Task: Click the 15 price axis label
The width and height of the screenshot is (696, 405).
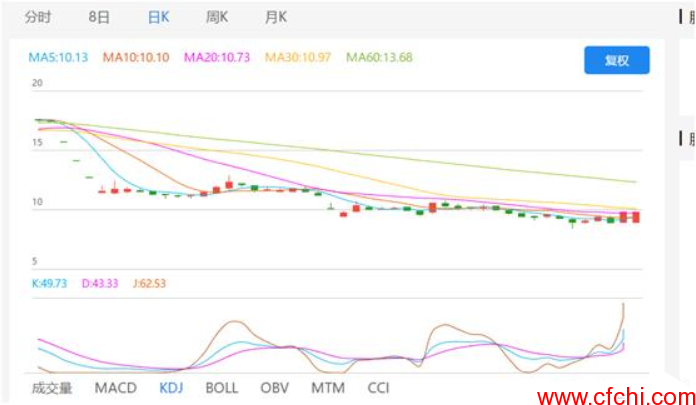Action: [37, 143]
